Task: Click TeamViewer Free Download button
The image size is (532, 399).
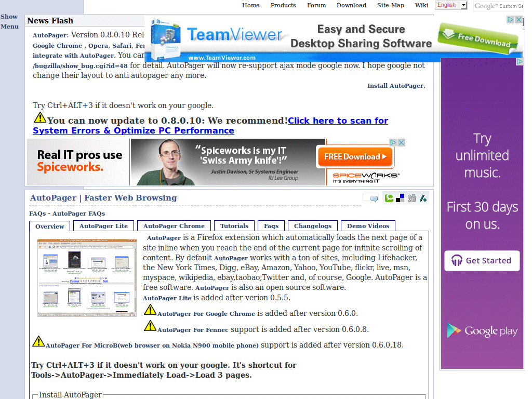Action: (x=478, y=39)
